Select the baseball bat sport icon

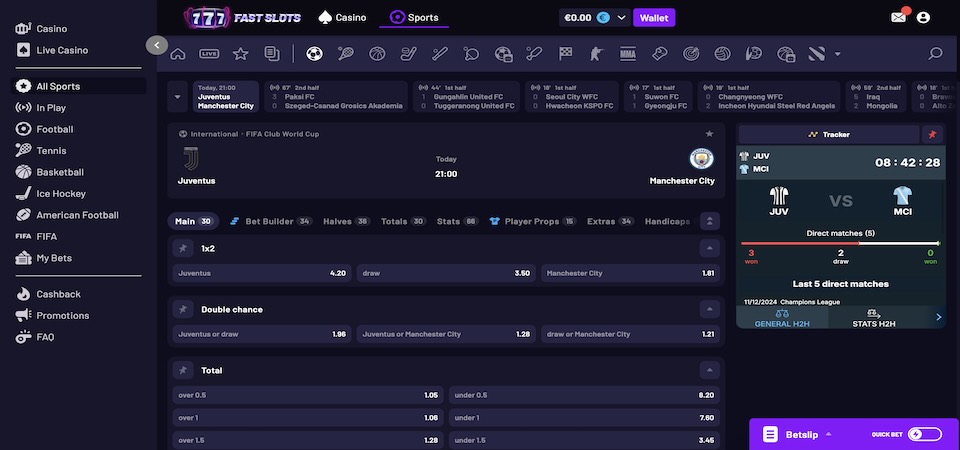(440, 54)
